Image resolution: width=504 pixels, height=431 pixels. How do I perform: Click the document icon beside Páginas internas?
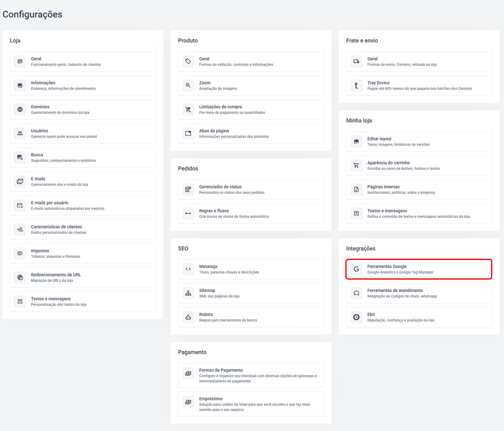[356, 190]
